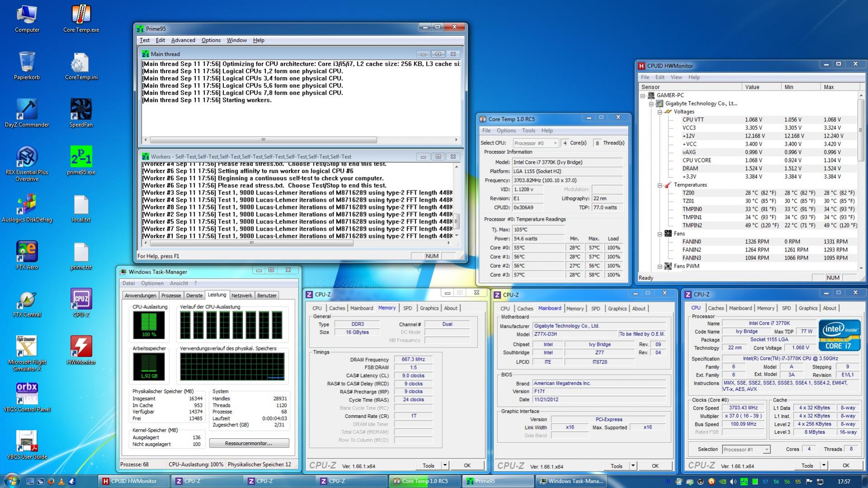Click the Main thread horizontal scrollbar

(x=263, y=140)
